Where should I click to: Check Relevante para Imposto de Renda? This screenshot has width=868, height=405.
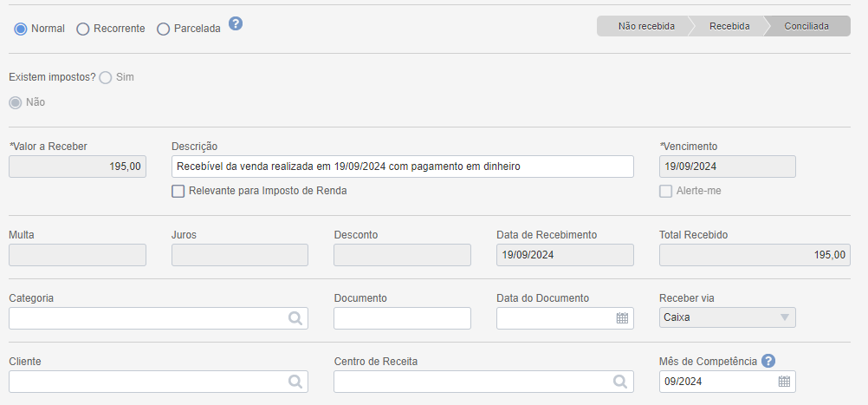(178, 191)
